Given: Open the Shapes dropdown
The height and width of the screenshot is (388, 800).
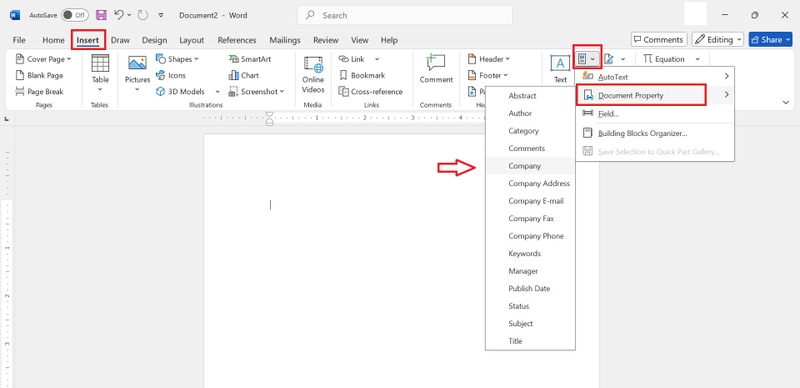Looking at the screenshot, I should (x=178, y=59).
